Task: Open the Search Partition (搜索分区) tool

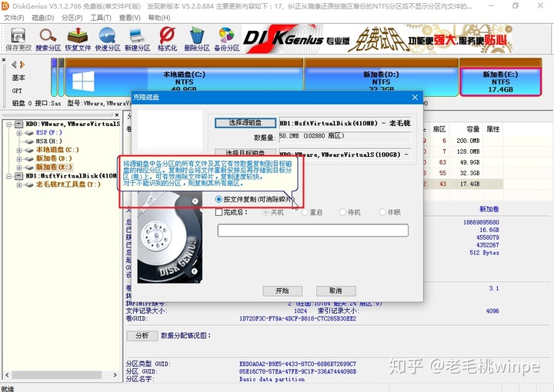Action: tap(48, 39)
